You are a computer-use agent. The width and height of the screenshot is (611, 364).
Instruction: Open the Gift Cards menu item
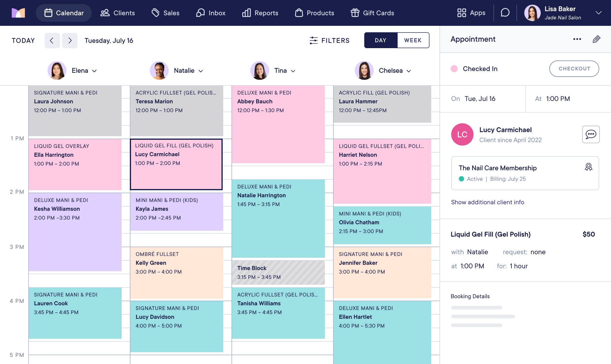tap(372, 13)
